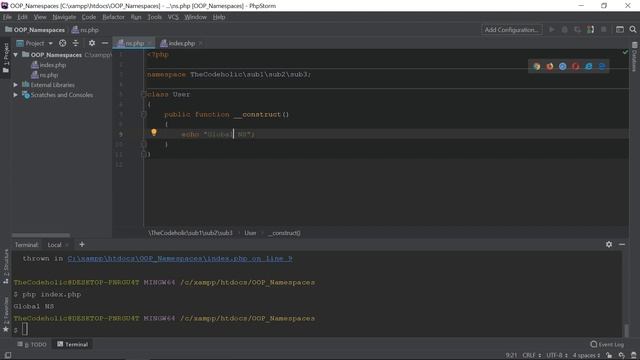The height and width of the screenshot is (360, 640).
Task: Open the Refactor menu
Action: (113, 17)
